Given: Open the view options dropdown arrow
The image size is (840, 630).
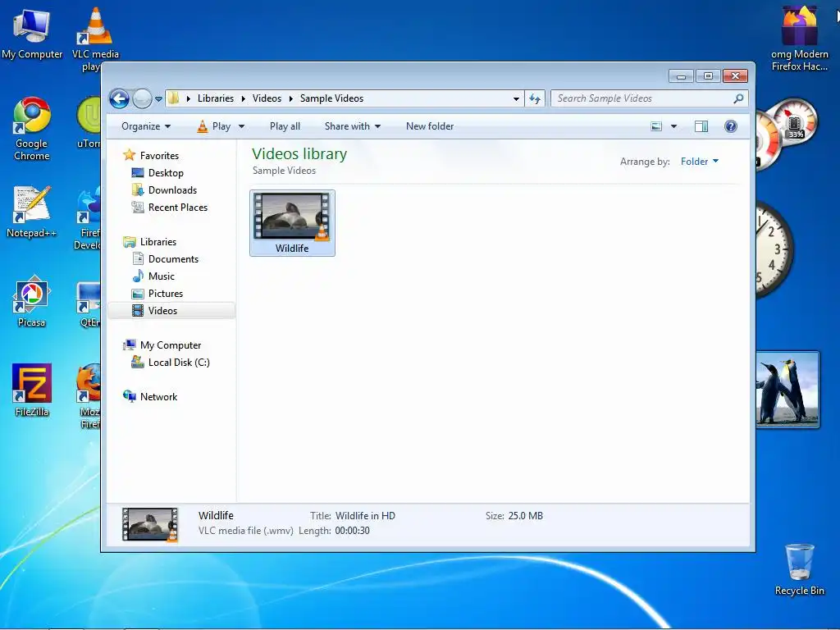Looking at the screenshot, I should (x=674, y=126).
